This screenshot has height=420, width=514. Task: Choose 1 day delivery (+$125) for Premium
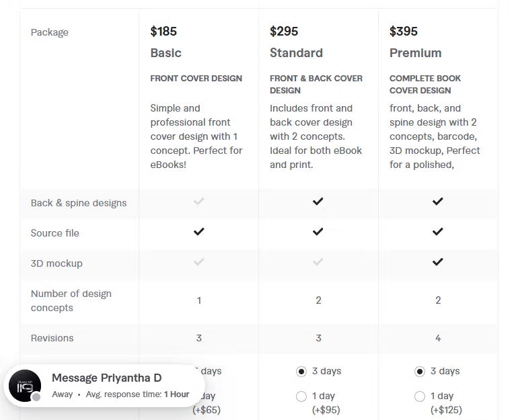(420, 396)
